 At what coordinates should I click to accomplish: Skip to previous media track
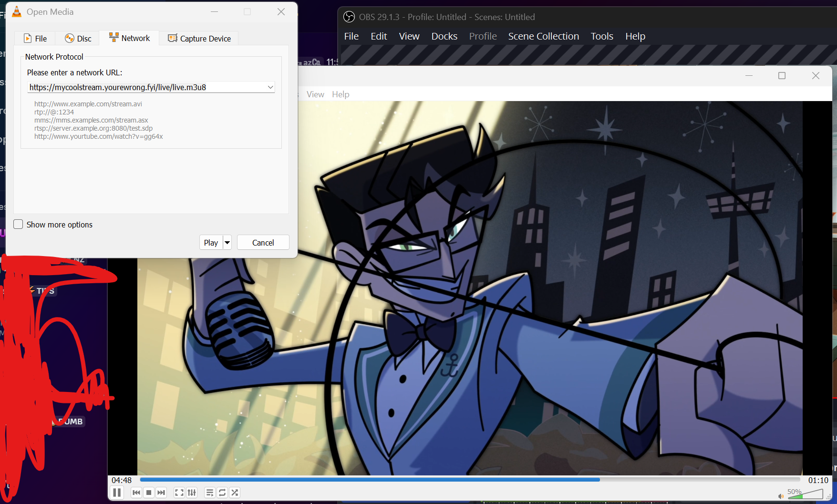pos(136,493)
